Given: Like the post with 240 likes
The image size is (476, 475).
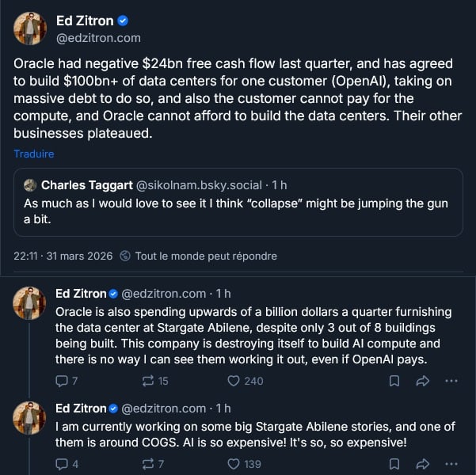Looking at the screenshot, I should coord(234,381).
